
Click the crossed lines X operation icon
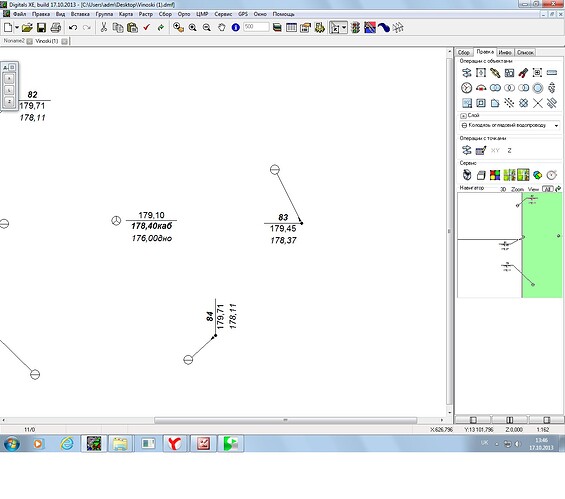point(538,103)
